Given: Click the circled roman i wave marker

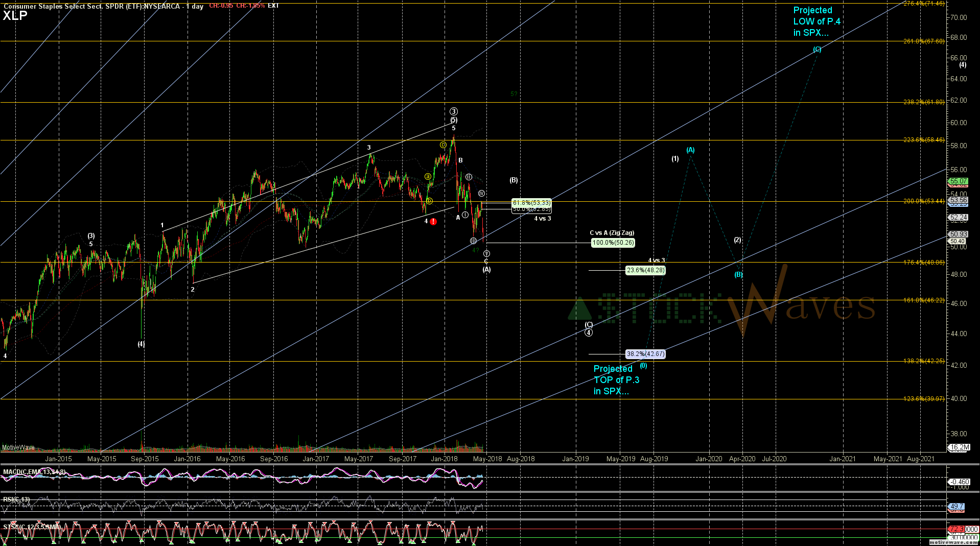Looking at the screenshot, I should [x=465, y=215].
